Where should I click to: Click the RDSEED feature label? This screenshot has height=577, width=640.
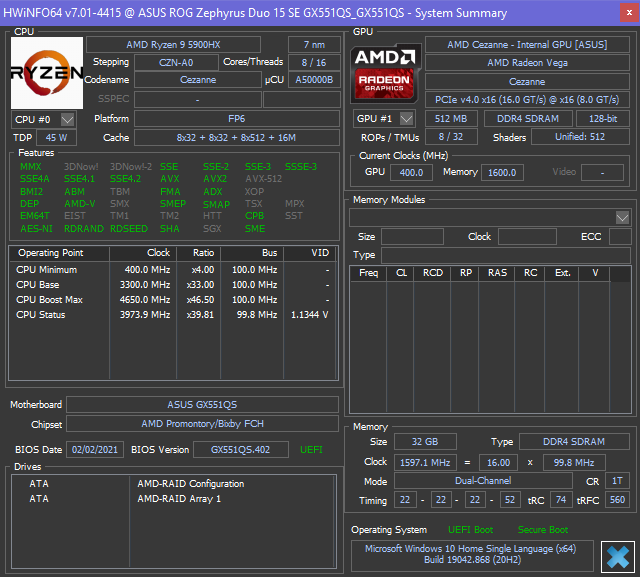129,229
